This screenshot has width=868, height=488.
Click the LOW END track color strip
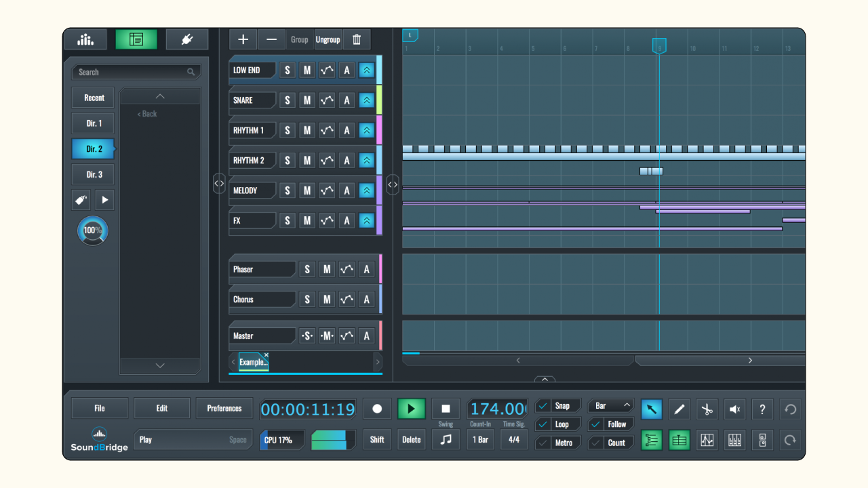pyautogui.click(x=379, y=70)
